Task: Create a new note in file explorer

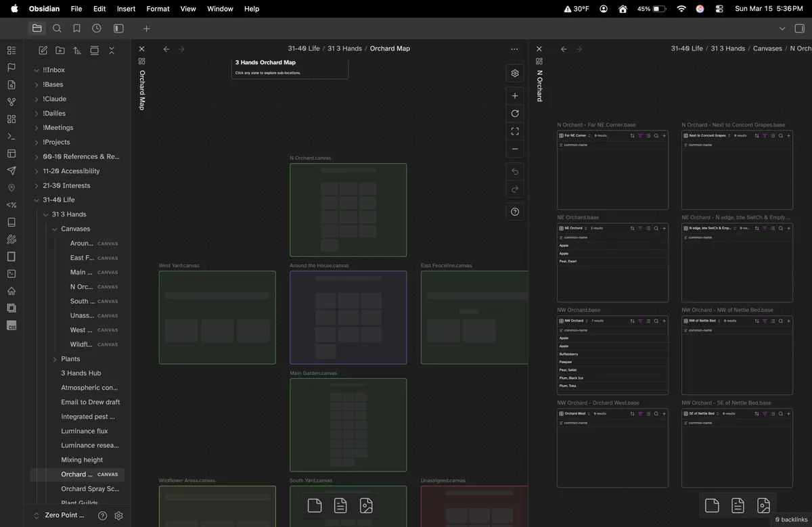Action: (x=43, y=51)
